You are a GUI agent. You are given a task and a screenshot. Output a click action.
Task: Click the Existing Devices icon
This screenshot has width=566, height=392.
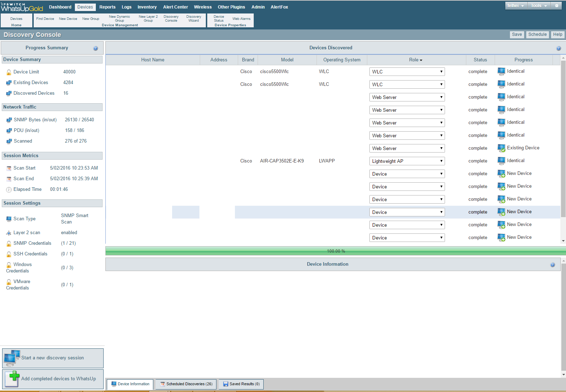(9, 83)
